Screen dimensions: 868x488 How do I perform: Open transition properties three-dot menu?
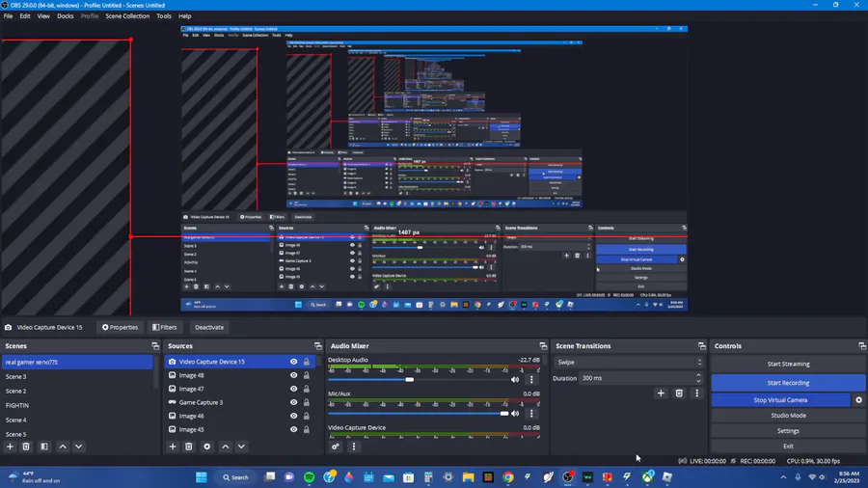[x=697, y=393]
